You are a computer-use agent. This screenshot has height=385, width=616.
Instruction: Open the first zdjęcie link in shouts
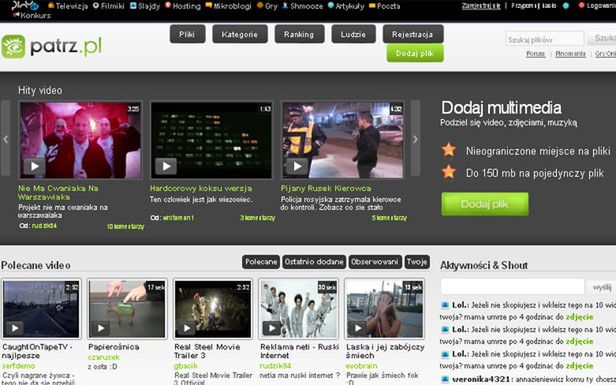(579, 317)
